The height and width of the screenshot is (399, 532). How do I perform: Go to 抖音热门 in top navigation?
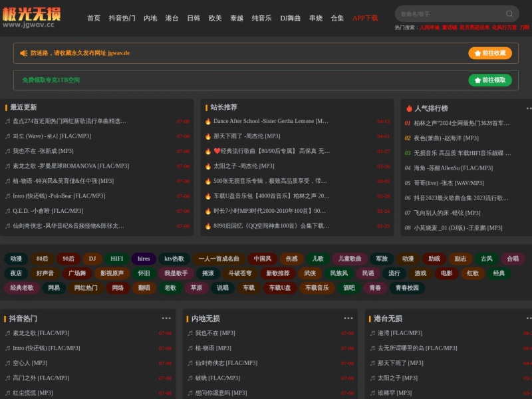coord(122,18)
